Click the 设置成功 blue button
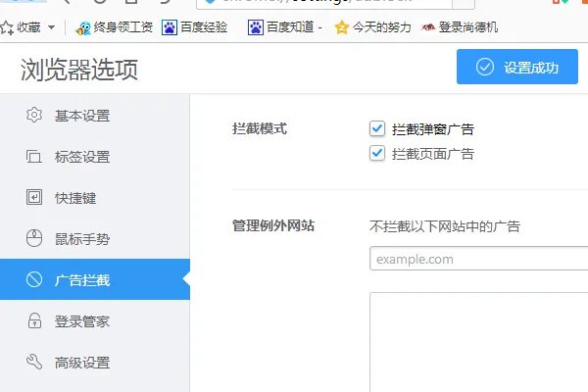Viewport: 588px width, 392px height. click(x=516, y=67)
